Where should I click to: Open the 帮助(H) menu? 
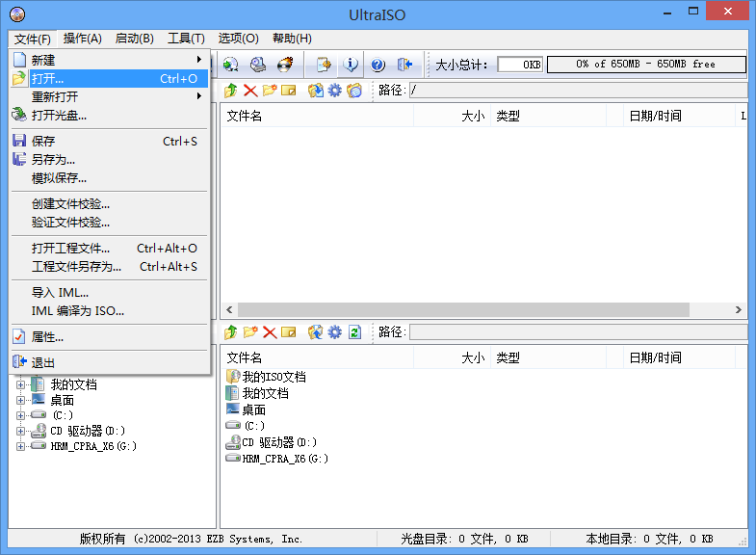pyautogui.click(x=292, y=39)
